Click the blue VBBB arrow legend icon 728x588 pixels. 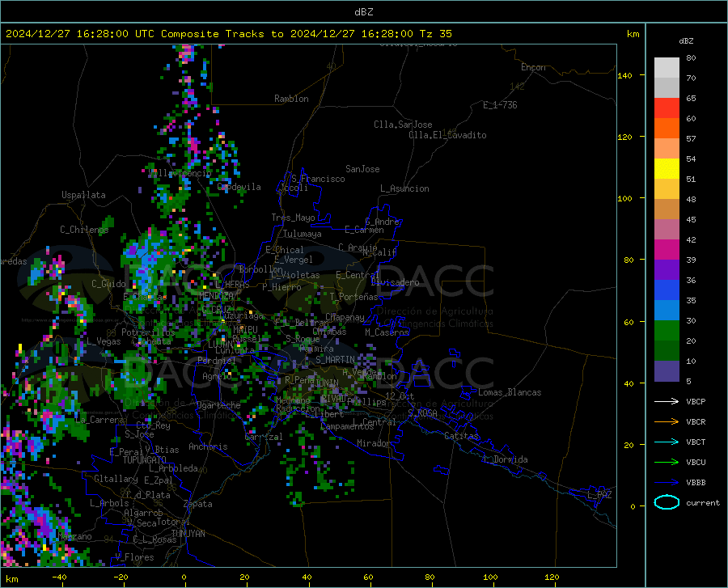(x=667, y=483)
